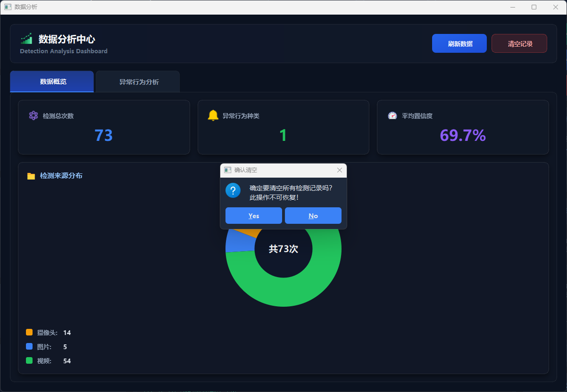Click the purple atom icon beside 检测总次数

point(33,115)
